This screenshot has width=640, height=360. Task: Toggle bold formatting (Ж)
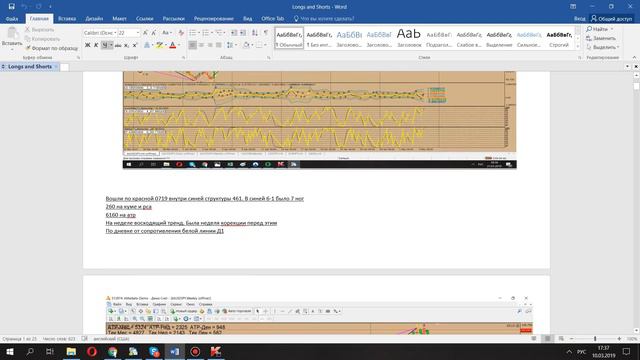coord(87,45)
